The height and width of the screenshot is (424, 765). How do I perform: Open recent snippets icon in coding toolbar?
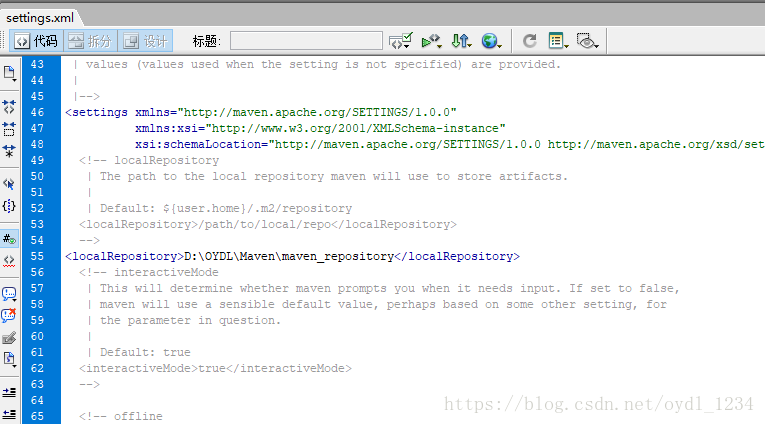(9, 359)
